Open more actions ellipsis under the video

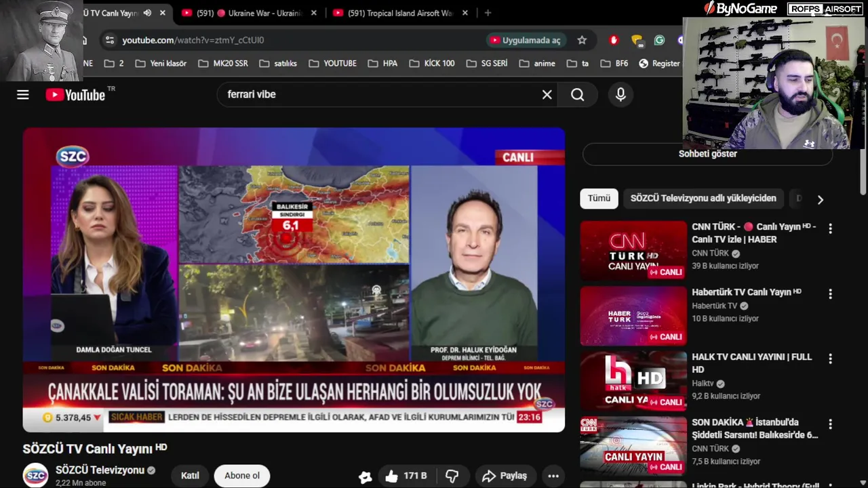pyautogui.click(x=553, y=476)
